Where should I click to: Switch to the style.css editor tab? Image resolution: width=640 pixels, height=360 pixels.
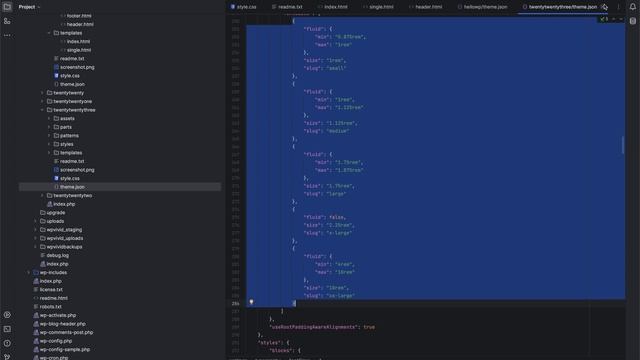(x=243, y=7)
